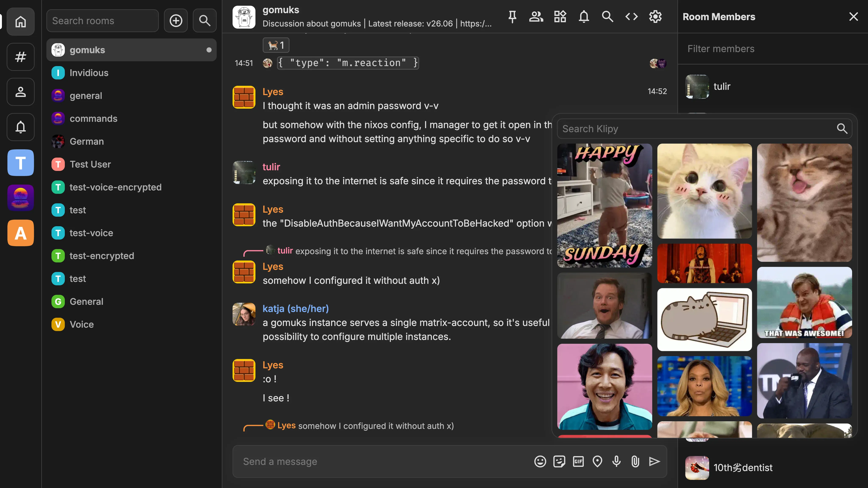
Task: Open room settings gear
Action: pyautogui.click(x=655, y=17)
